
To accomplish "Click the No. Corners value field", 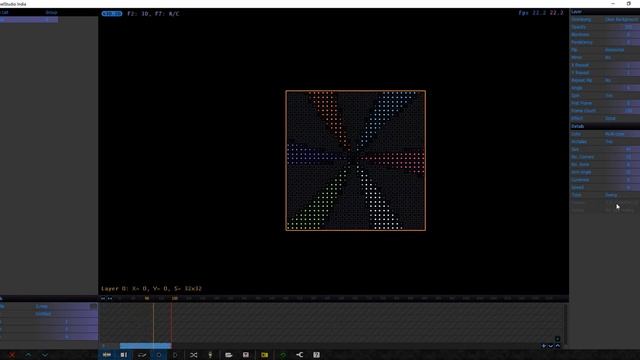I will pos(622,157).
